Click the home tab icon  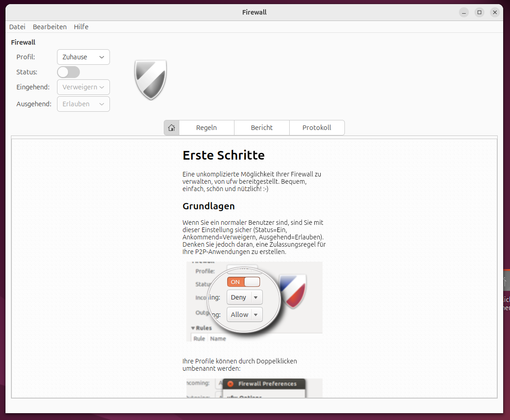click(172, 128)
